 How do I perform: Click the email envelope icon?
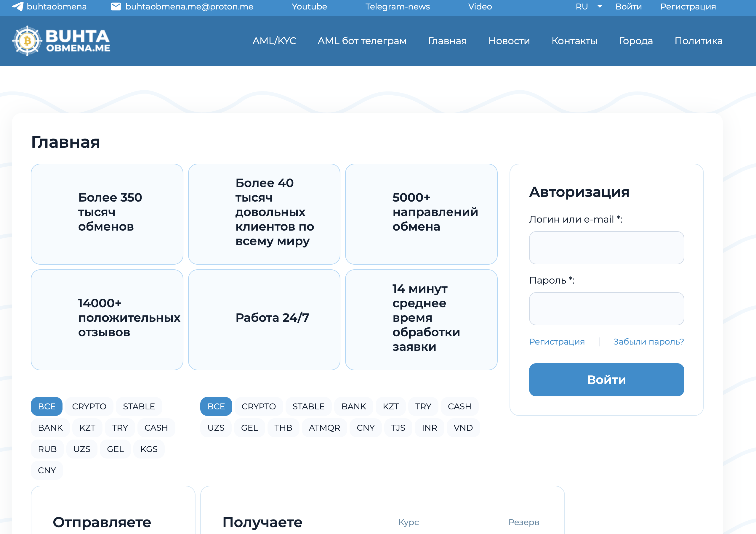tap(116, 7)
